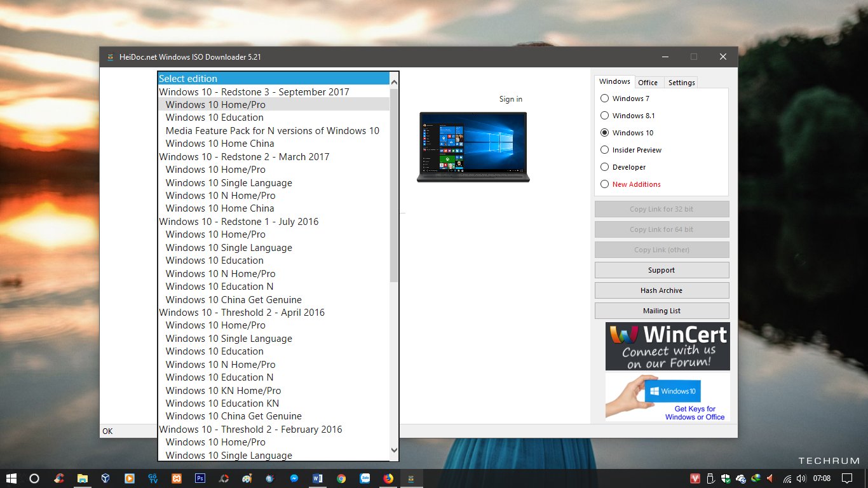868x488 pixels.
Task: Open Photoshop from the taskbar
Action: coord(200,478)
